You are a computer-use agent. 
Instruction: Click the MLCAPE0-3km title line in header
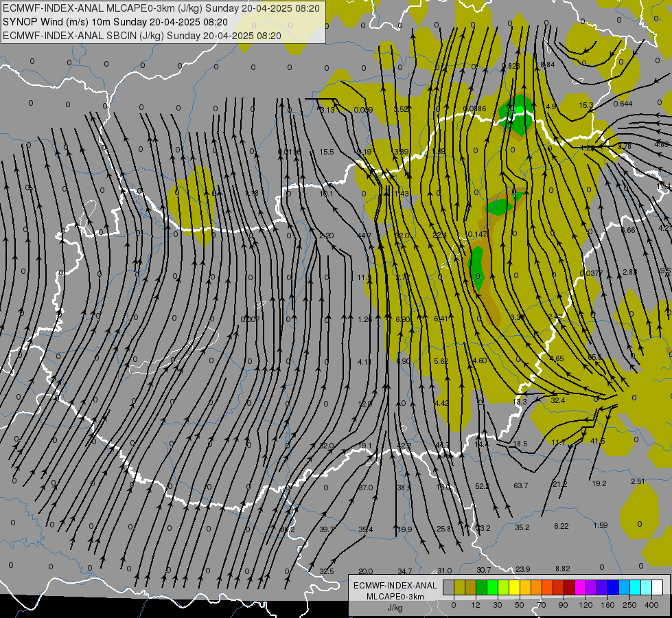[161, 8]
